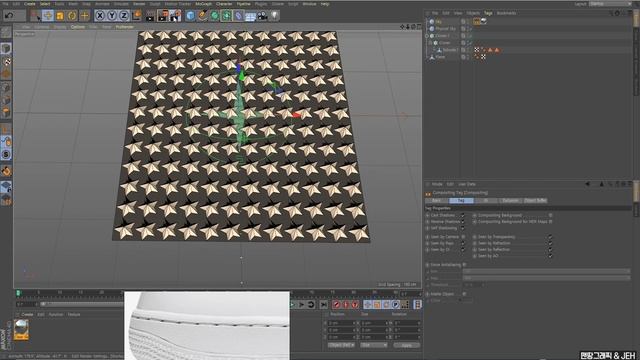The image size is (640, 360).
Task: Open the Object (Rel) coordinate dropdown
Action: (341, 345)
